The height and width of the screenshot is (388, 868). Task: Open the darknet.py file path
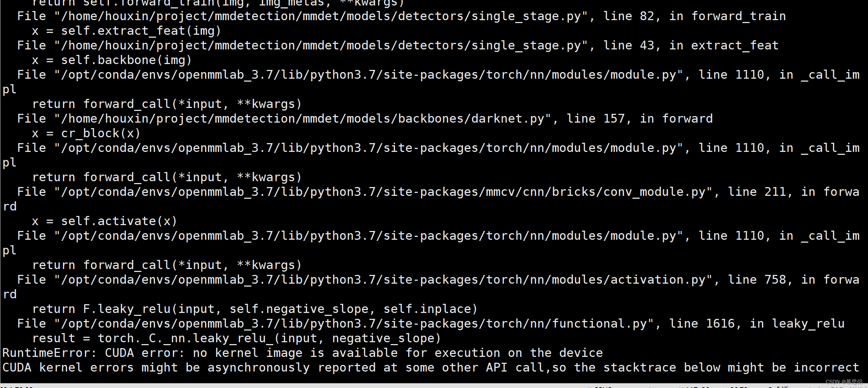pyautogui.click(x=302, y=119)
